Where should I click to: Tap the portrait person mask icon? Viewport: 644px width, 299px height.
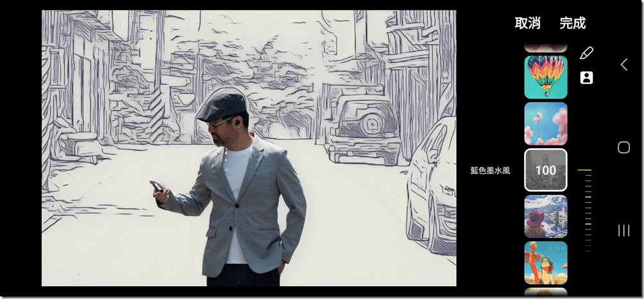click(586, 78)
